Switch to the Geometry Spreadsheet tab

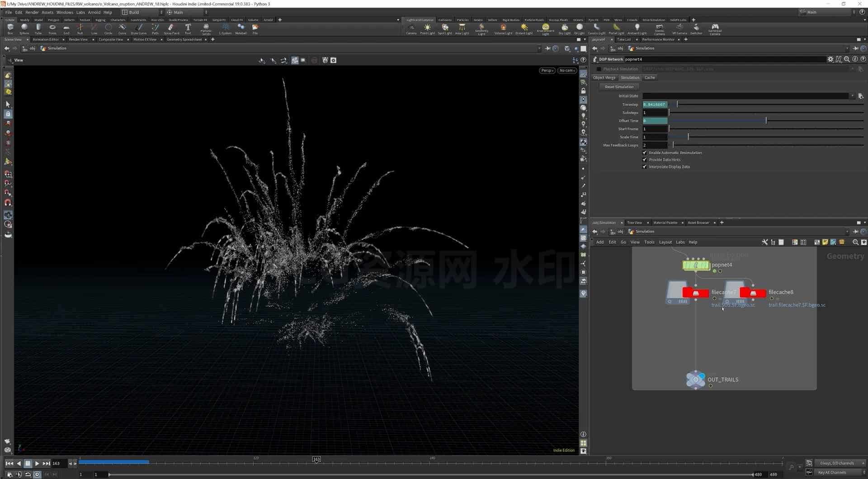coord(184,39)
